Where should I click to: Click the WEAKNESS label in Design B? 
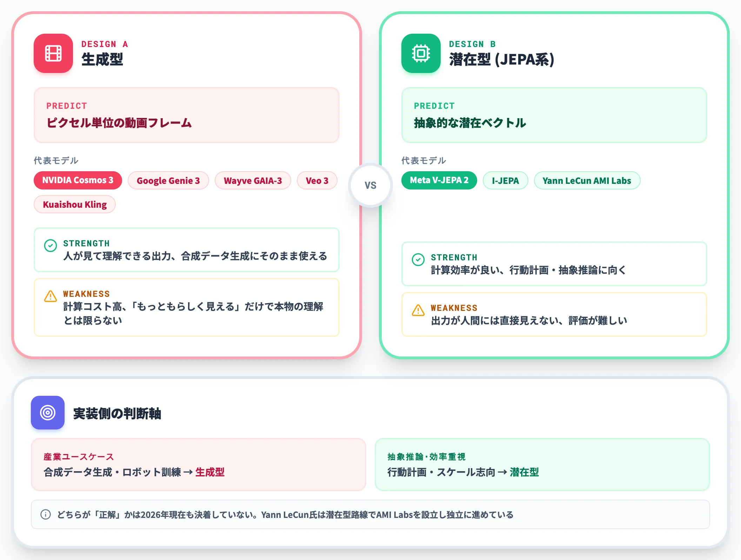click(x=454, y=308)
